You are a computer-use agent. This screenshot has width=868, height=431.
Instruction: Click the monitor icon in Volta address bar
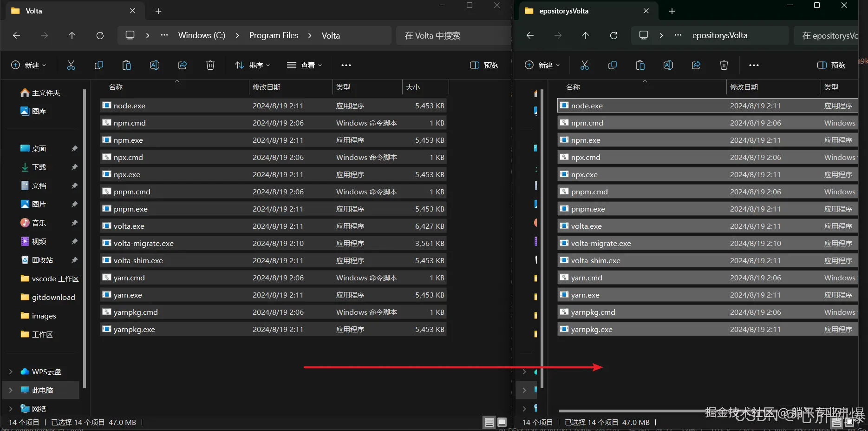pyautogui.click(x=130, y=35)
